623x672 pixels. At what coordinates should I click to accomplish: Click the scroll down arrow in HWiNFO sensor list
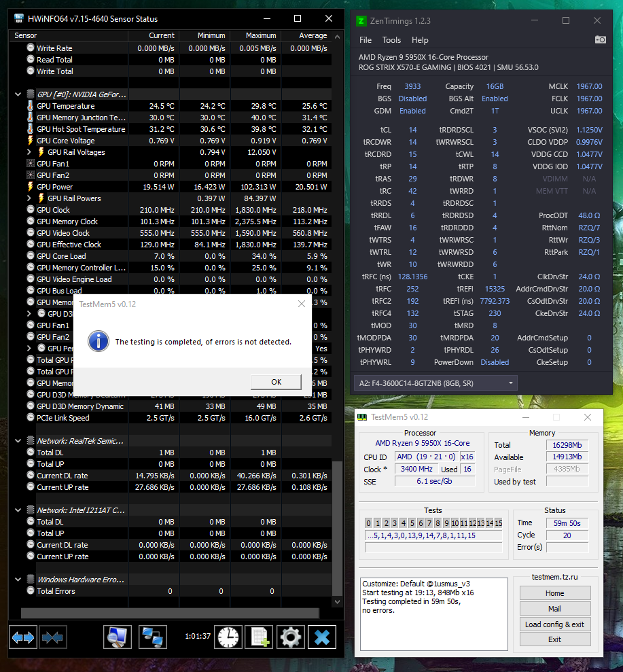point(338,602)
